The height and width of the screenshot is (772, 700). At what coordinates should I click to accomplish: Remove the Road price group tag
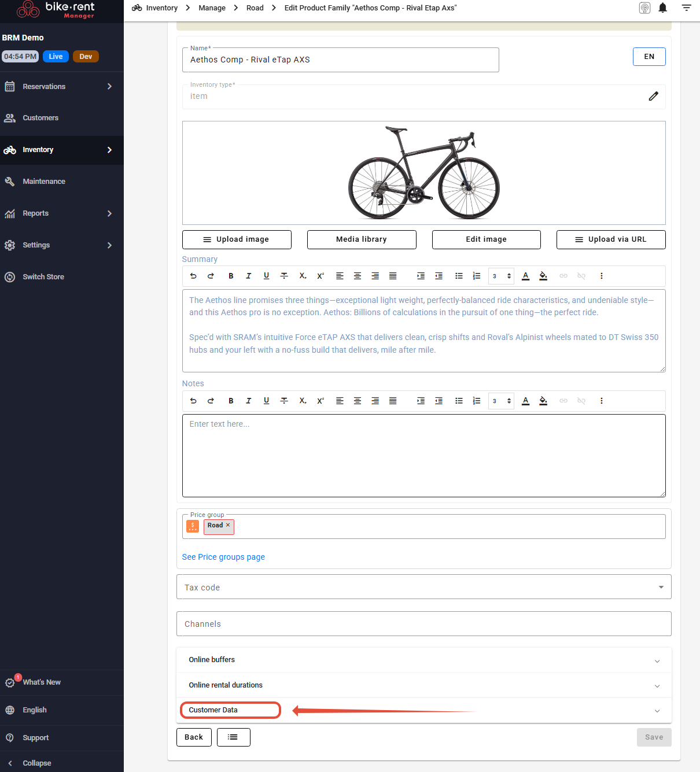pos(228,525)
